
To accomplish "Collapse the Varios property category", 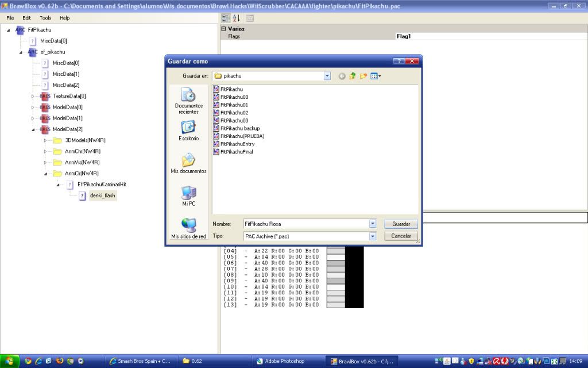I will (x=223, y=29).
